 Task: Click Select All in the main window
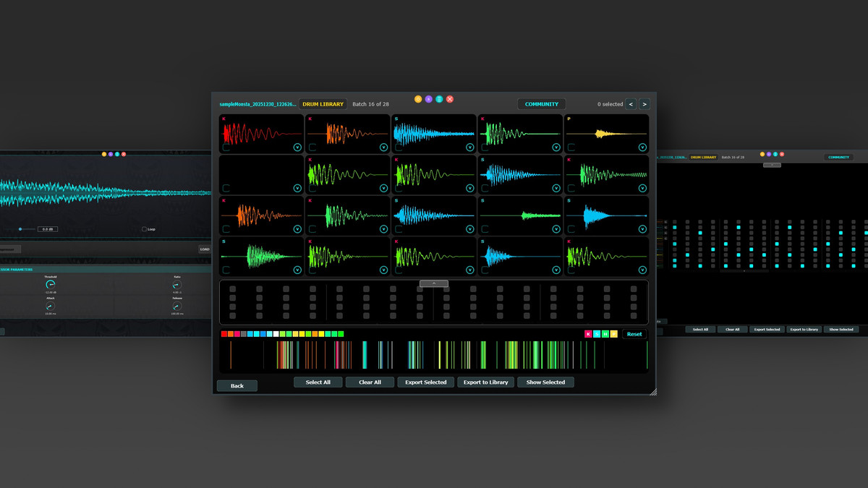[318, 382]
